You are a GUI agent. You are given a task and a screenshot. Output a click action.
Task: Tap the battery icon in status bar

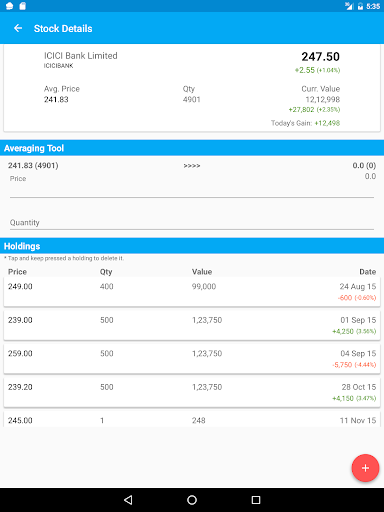click(360, 6)
